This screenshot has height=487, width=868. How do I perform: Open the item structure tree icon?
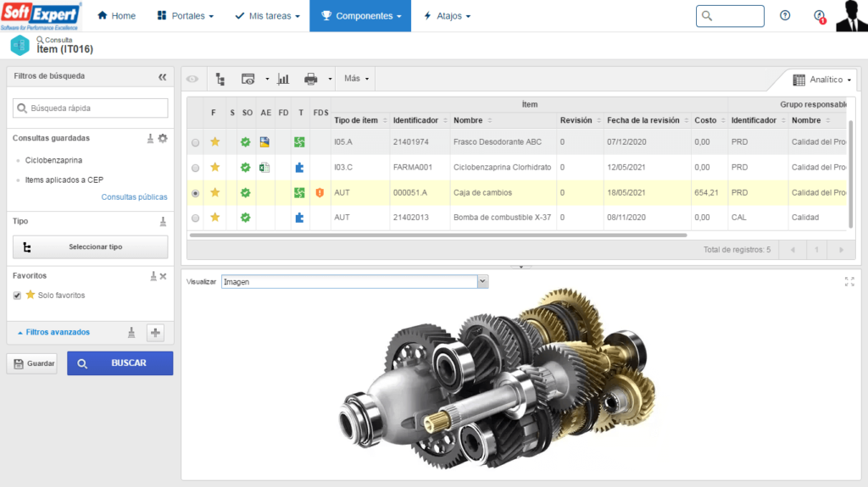220,79
